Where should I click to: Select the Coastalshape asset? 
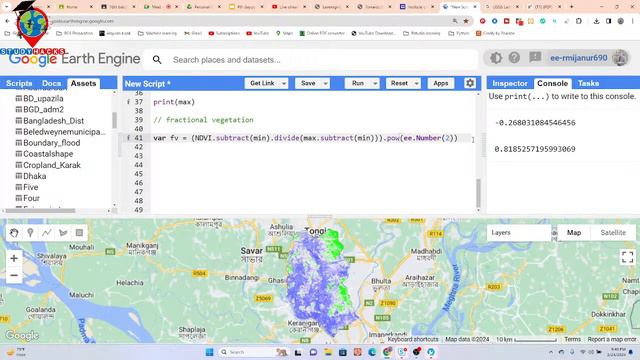tap(48, 154)
